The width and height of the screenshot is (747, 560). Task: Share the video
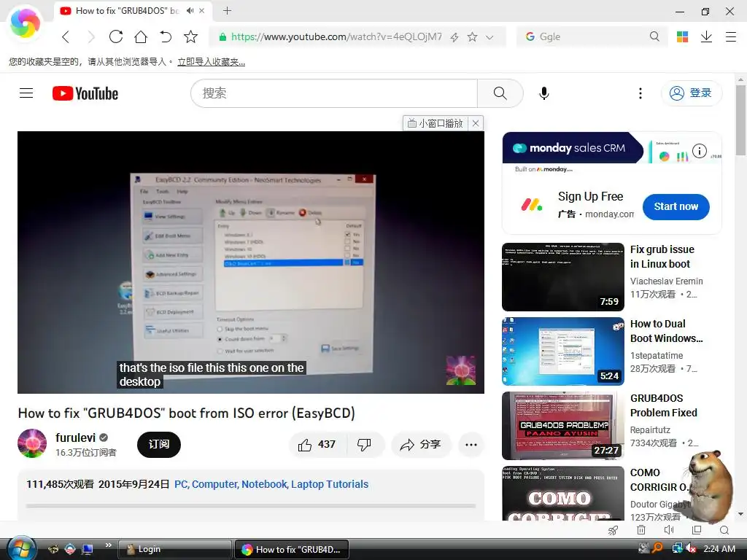click(421, 445)
